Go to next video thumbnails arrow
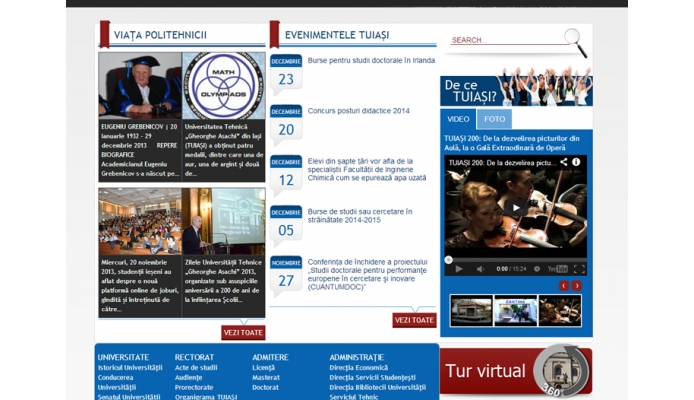Screen dimensions: 694x400 [577, 285]
